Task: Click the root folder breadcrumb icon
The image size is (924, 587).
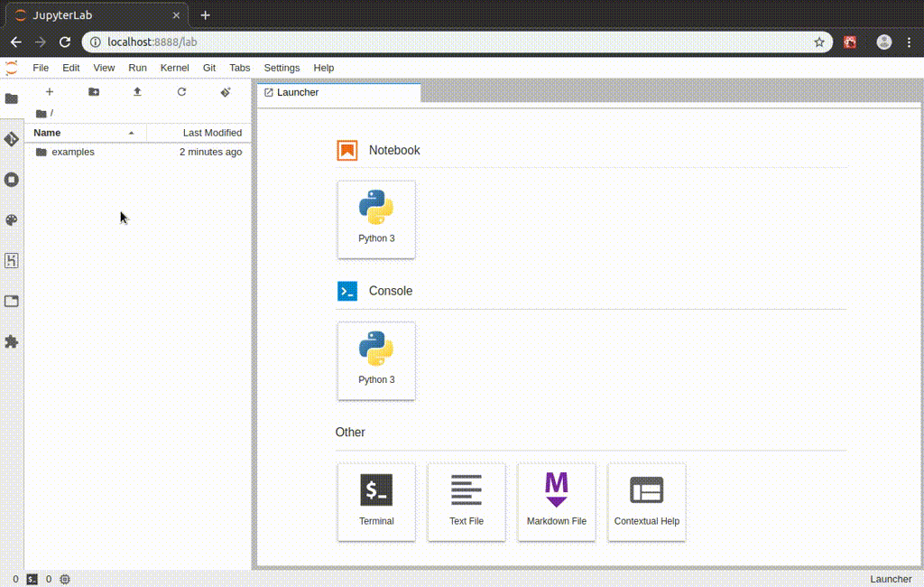Action: tap(41, 113)
